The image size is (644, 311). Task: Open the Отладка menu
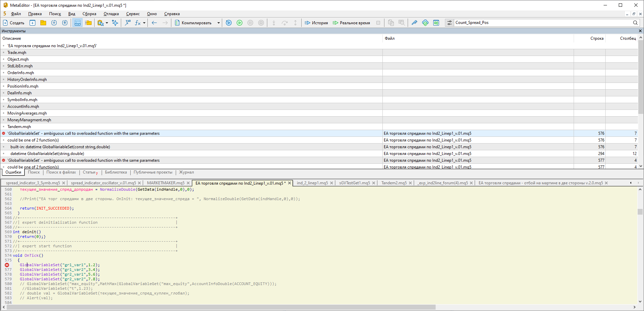point(111,14)
